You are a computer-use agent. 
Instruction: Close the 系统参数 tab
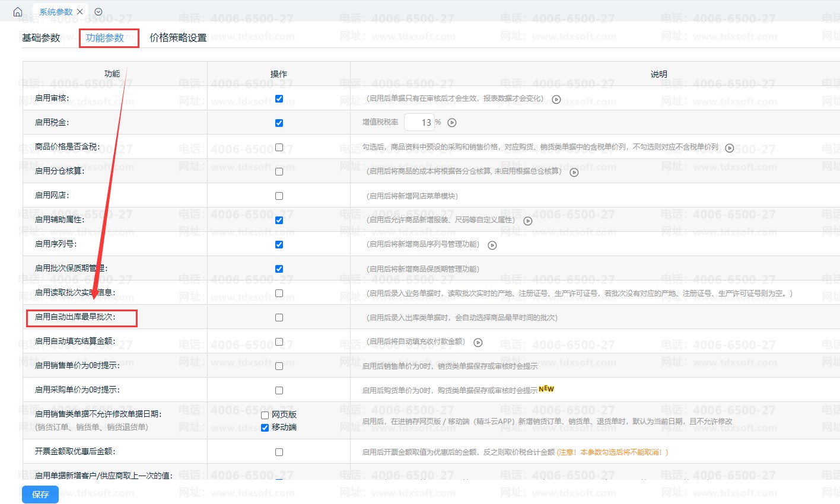pos(80,12)
